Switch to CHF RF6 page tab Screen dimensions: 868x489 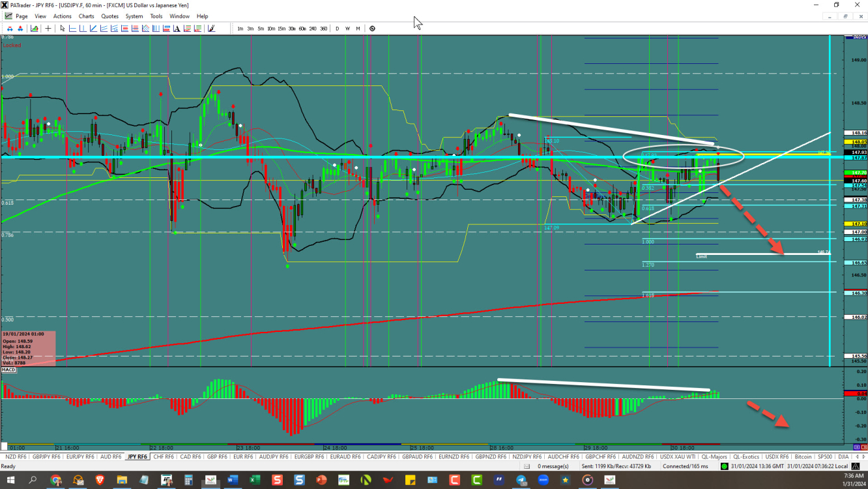click(163, 457)
